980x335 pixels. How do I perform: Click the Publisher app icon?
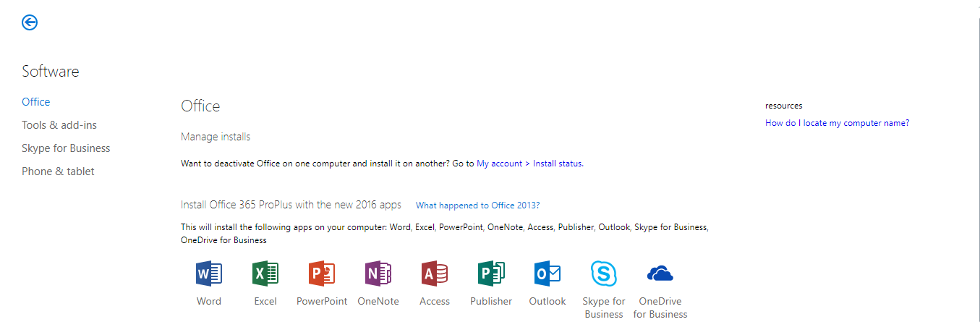(491, 273)
